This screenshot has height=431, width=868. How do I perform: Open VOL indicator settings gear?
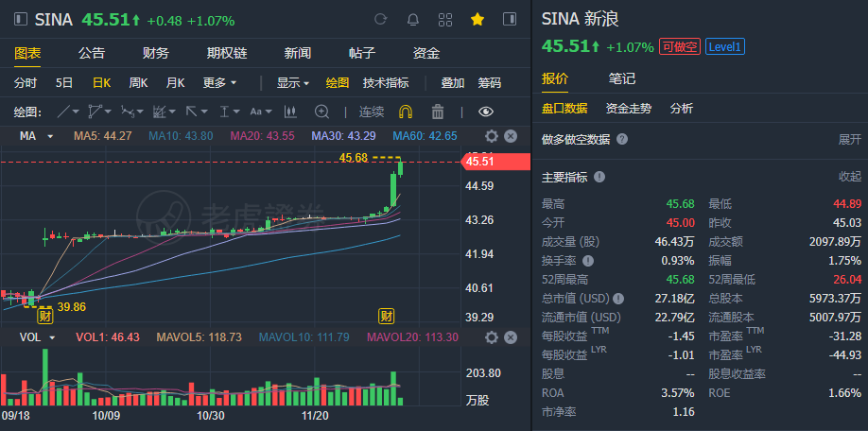point(491,336)
